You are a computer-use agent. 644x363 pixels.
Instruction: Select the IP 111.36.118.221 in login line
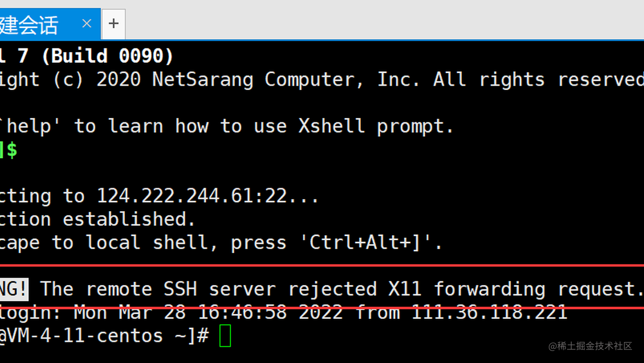pos(492,312)
